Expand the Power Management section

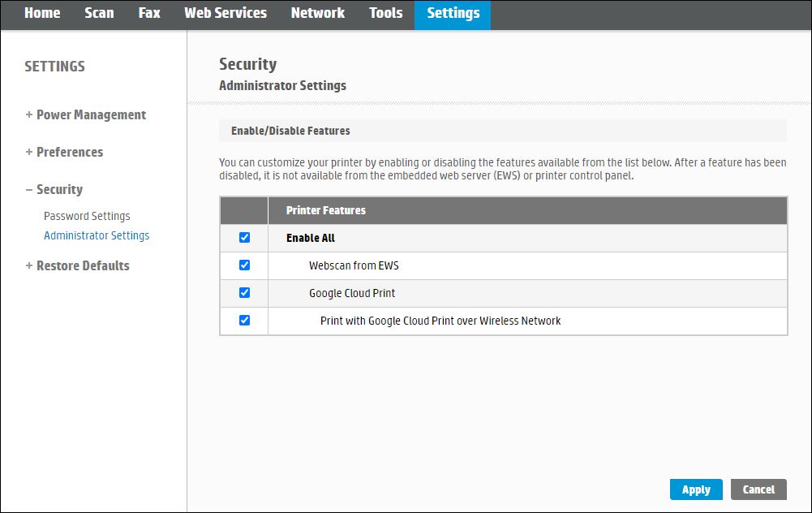tap(86, 115)
